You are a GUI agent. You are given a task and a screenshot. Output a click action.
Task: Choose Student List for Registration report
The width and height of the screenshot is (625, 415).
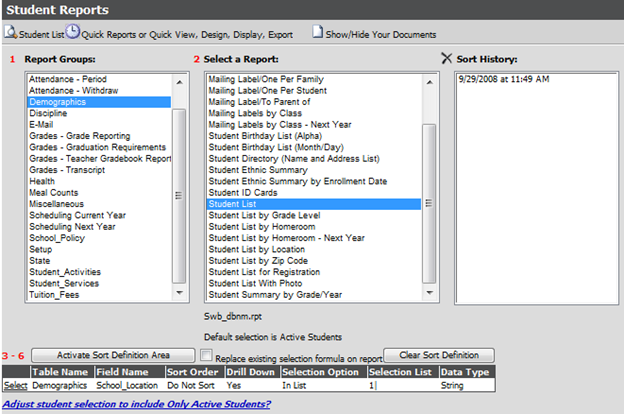[314, 272]
